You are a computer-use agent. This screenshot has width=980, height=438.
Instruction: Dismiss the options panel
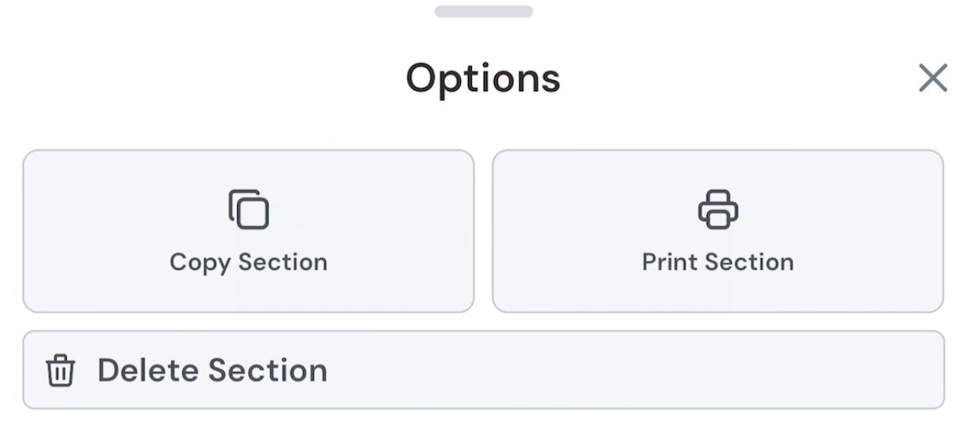click(933, 78)
